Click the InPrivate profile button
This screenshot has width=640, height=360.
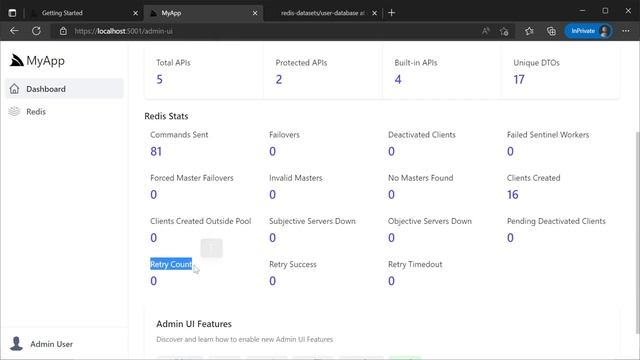click(x=588, y=31)
